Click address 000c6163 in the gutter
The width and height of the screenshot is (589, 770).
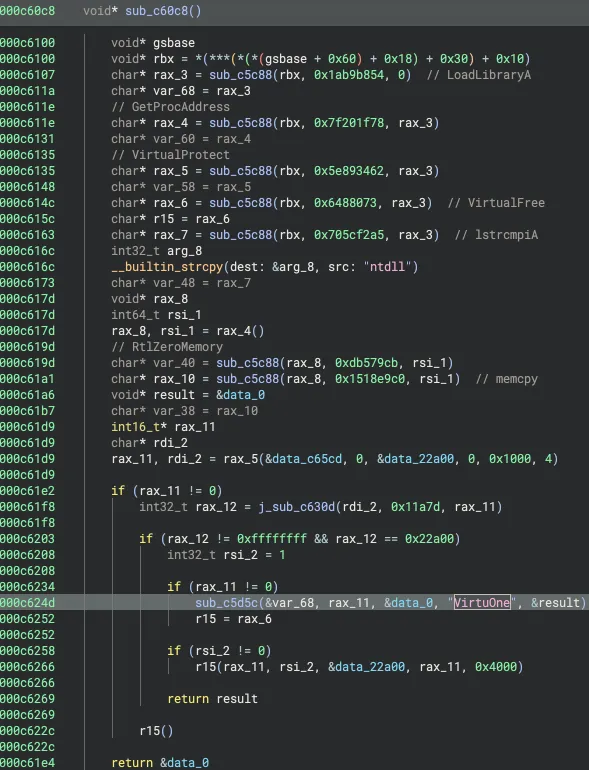pyautogui.click(x=28, y=235)
